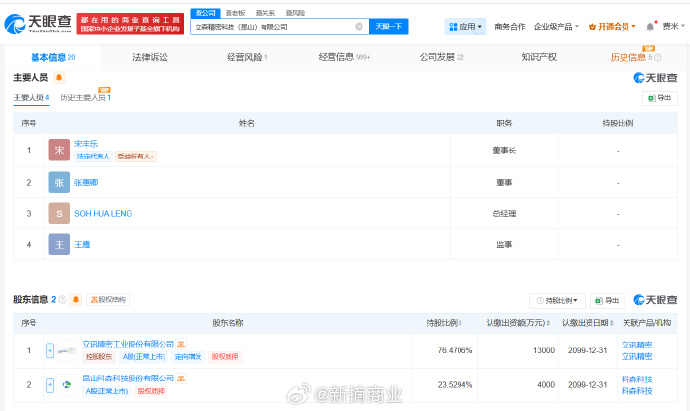Click the 王 avatar in row 4

pyautogui.click(x=59, y=245)
